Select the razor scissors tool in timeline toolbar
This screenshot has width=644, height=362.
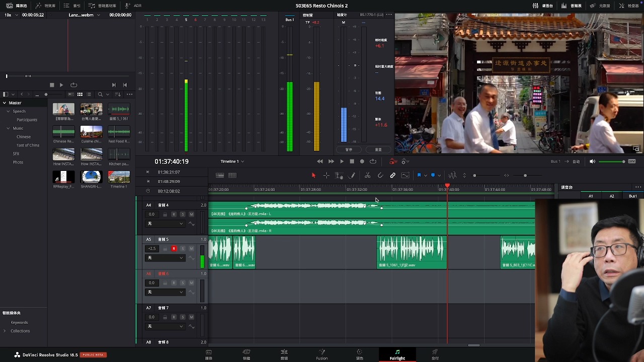tap(367, 175)
